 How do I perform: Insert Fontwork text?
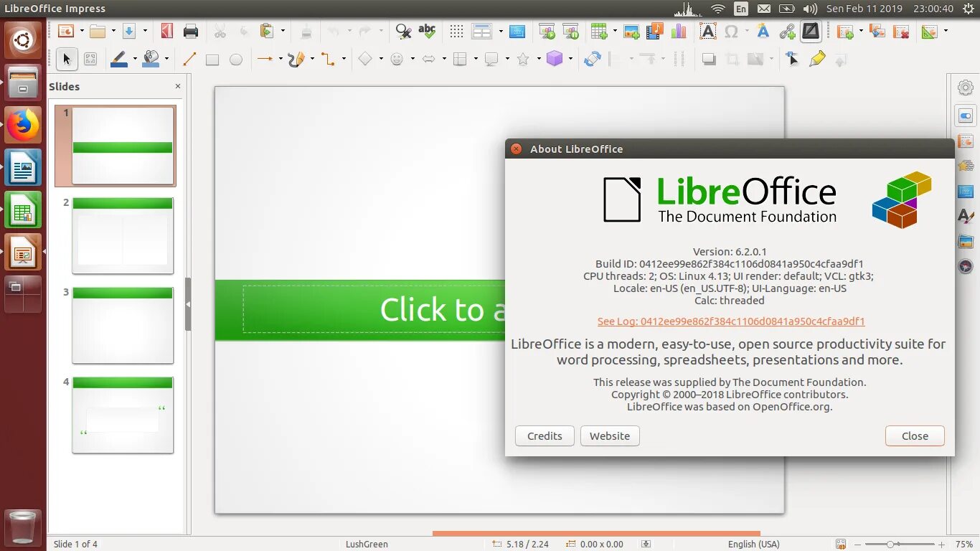[x=763, y=31]
